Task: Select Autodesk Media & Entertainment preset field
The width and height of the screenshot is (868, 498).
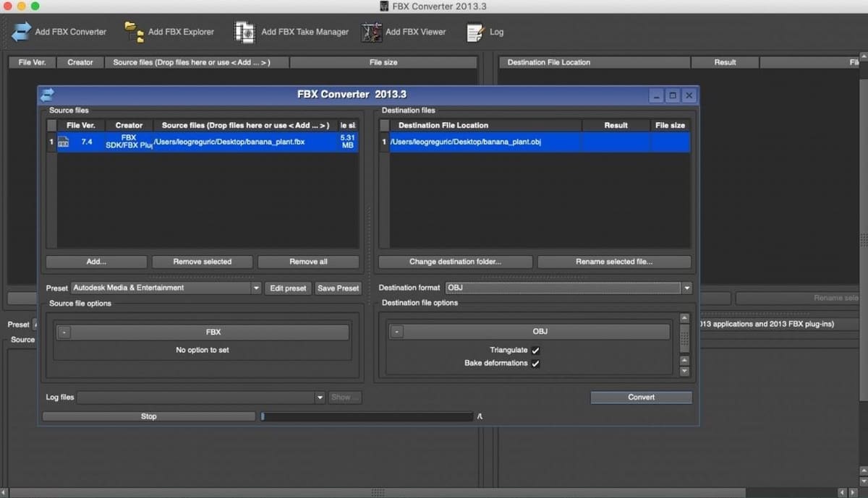Action: (166, 288)
